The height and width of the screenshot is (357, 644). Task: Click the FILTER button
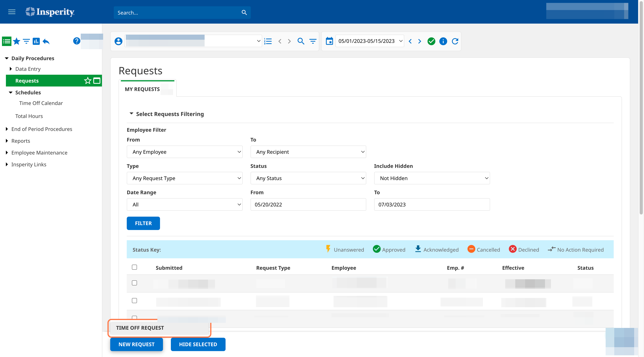tap(143, 223)
